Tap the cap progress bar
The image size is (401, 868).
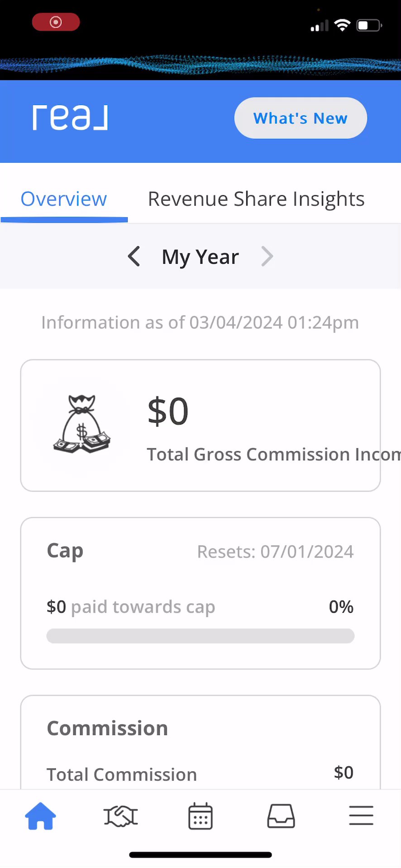[200, 636]
